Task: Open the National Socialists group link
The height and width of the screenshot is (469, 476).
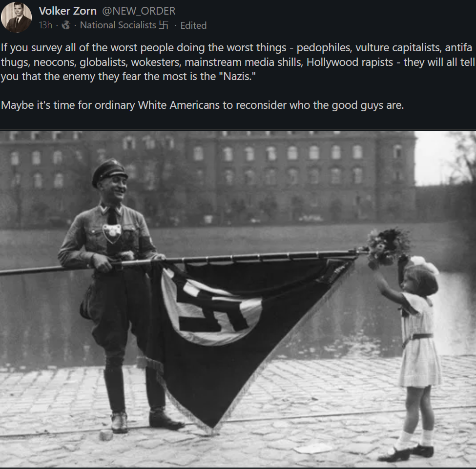Action: point(118,25)
